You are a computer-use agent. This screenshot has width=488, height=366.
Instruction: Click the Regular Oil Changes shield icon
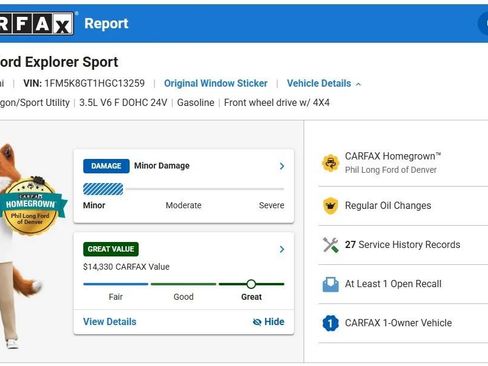(x=330, y=206)
